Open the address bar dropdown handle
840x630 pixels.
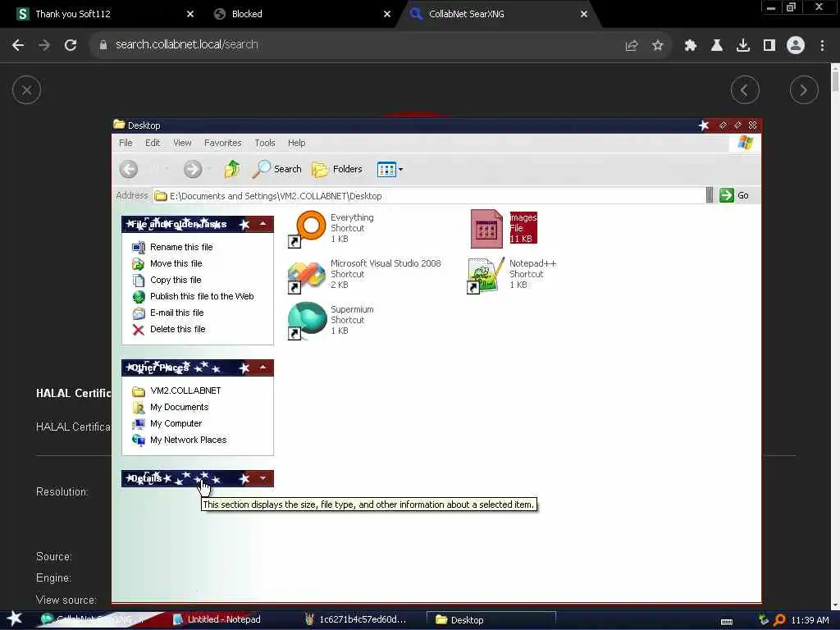[710, 195]
